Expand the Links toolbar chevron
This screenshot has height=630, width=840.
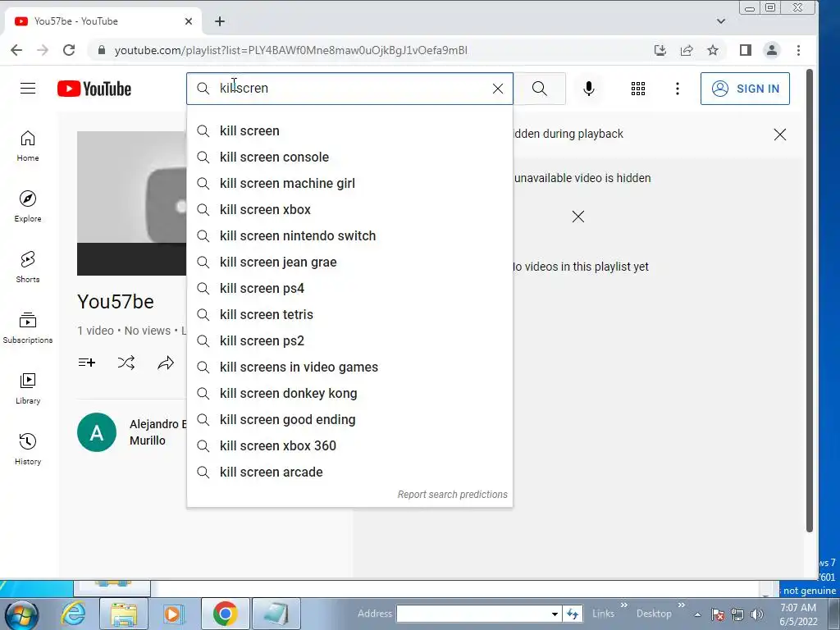click(x=624, y=605)
